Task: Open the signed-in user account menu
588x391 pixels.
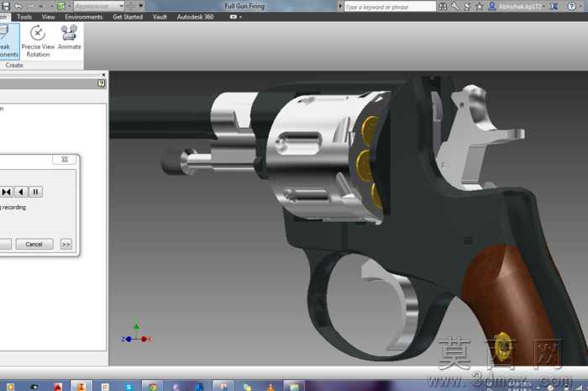Action: [x=517, y=6]
